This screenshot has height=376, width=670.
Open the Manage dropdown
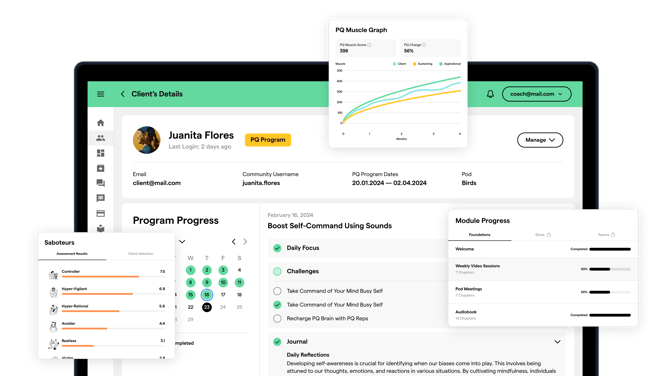pyautogui.click(x=540, y=140)
